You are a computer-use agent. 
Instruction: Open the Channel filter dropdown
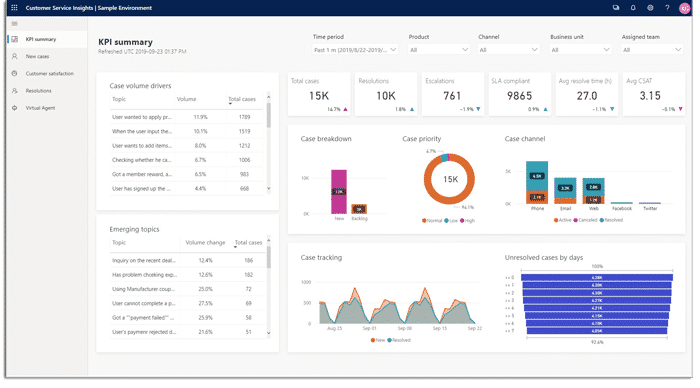[x=508, y=50]
